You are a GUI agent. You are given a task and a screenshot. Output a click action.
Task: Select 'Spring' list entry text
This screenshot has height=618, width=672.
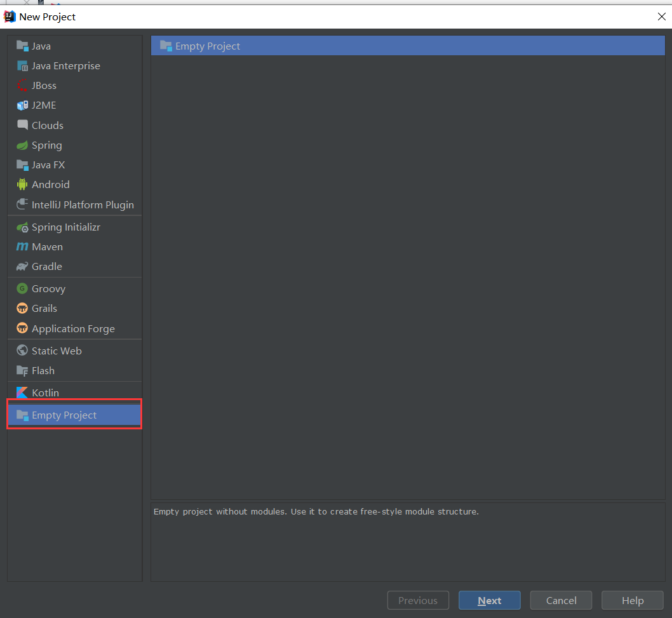click(x=47, y=145)
